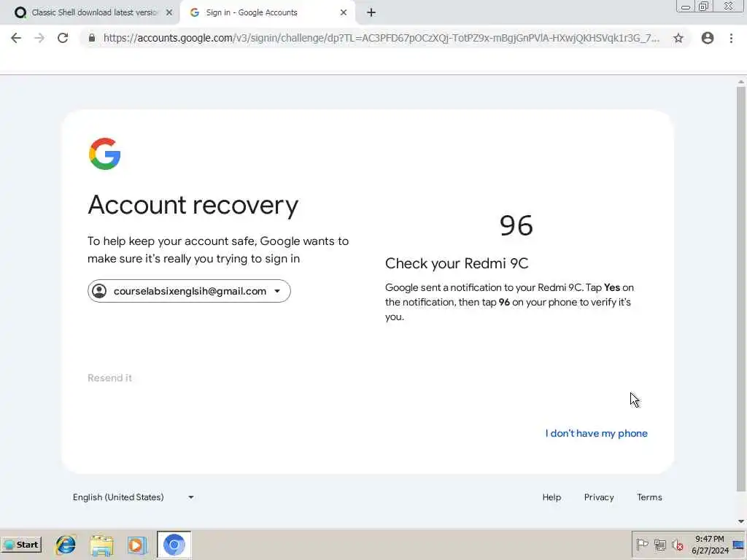Click the address bar URL
747x560 pixels.
coord(381,38)
